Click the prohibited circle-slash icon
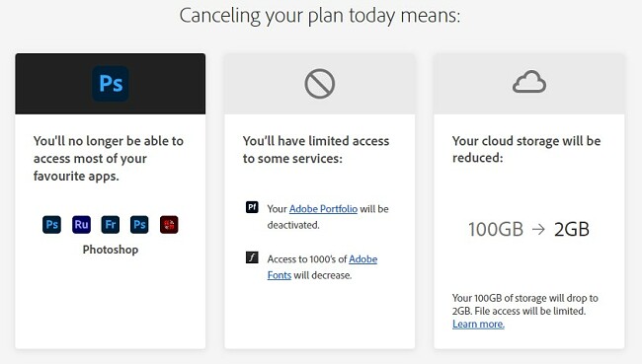 pos(320,84)
